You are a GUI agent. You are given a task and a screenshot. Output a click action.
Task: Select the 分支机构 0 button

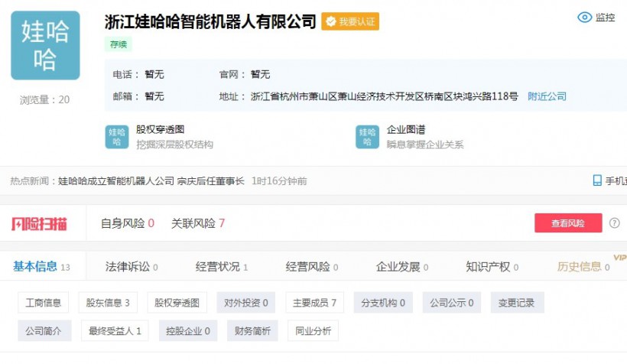click(383, 302)
